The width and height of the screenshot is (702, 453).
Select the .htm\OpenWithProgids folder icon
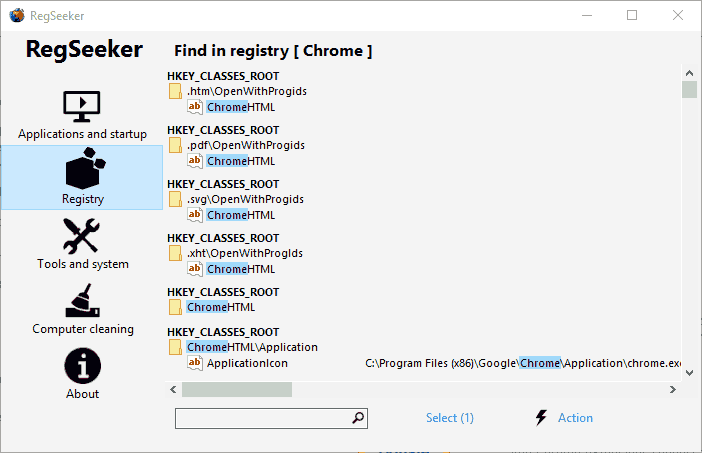[175, 91]
